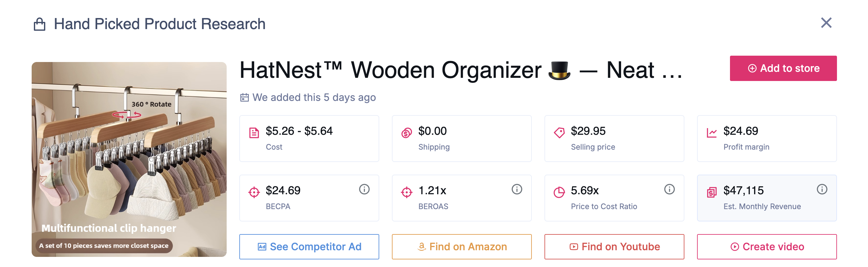Click the Cost document icon
Viewport: 868px width, 267px height.
coord(254,133)
